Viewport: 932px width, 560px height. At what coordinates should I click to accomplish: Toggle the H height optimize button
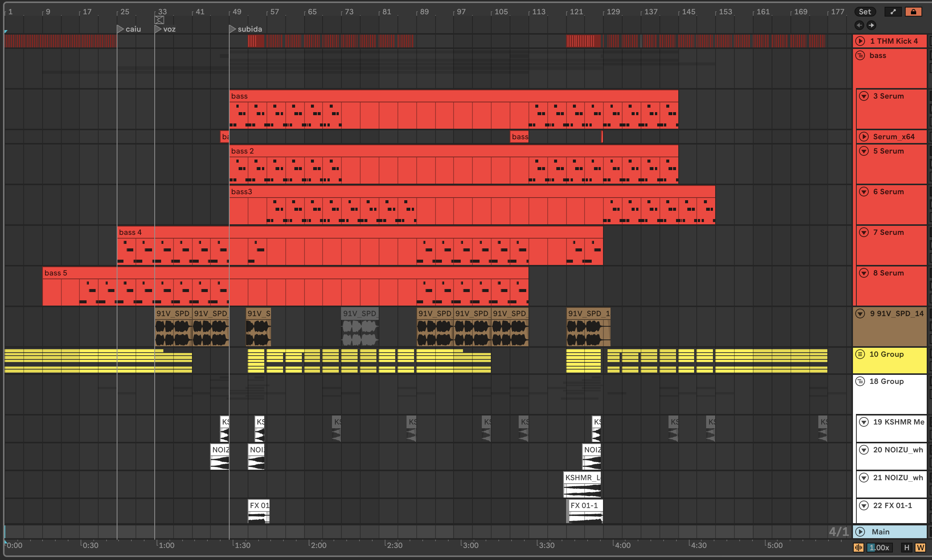[x=906, y=548]
